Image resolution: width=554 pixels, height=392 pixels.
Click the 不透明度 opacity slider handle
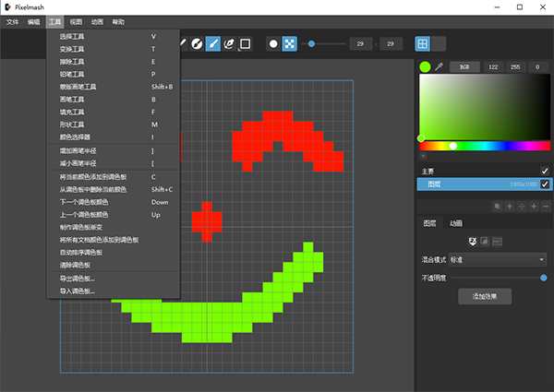coord(544,277)
